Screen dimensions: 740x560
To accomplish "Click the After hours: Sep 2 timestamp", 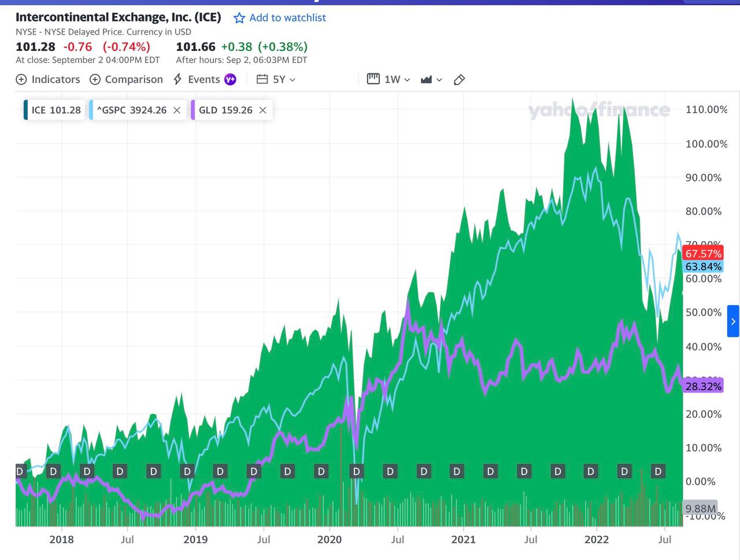I will (242, 60).
